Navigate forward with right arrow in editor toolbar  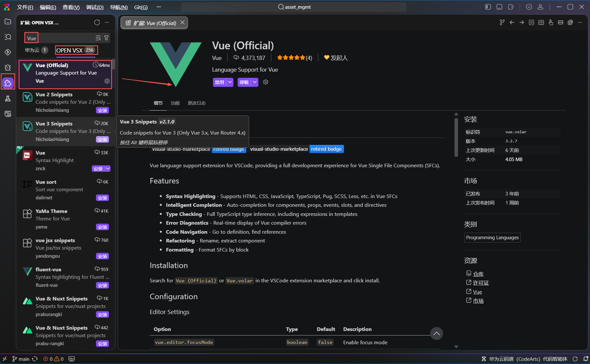[522, 22]
